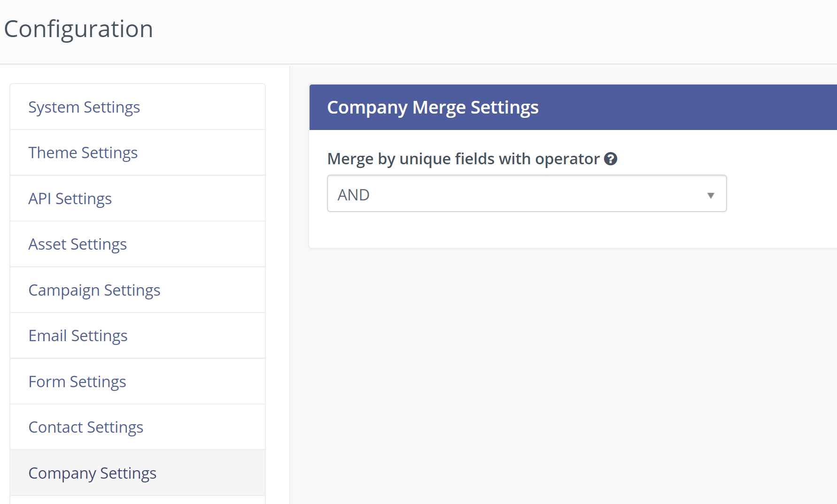Navigate to Email Settings
837x504 pixels.
pos(78,336)
